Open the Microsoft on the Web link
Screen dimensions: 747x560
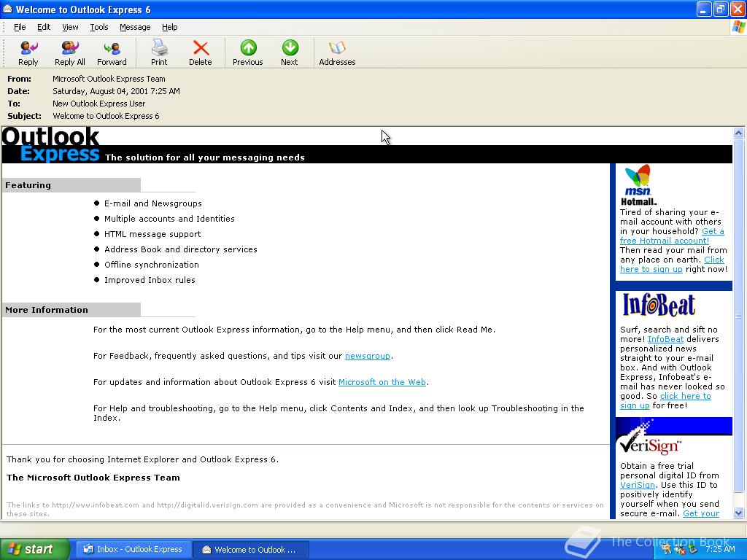[x=382, y=382]
